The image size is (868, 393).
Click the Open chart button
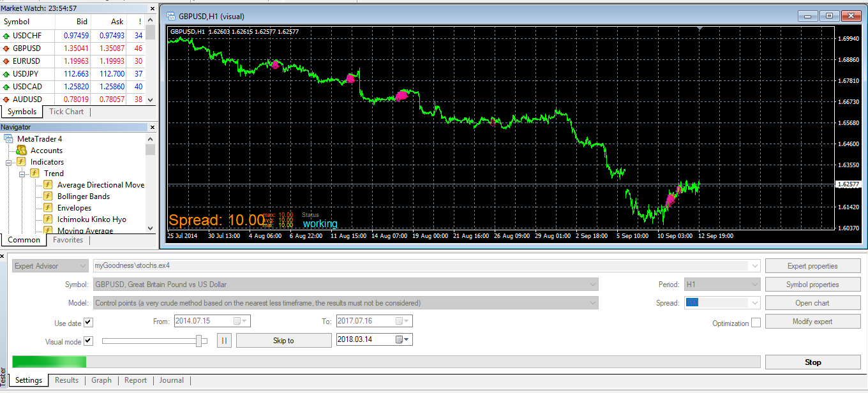(x=812, y=303)
